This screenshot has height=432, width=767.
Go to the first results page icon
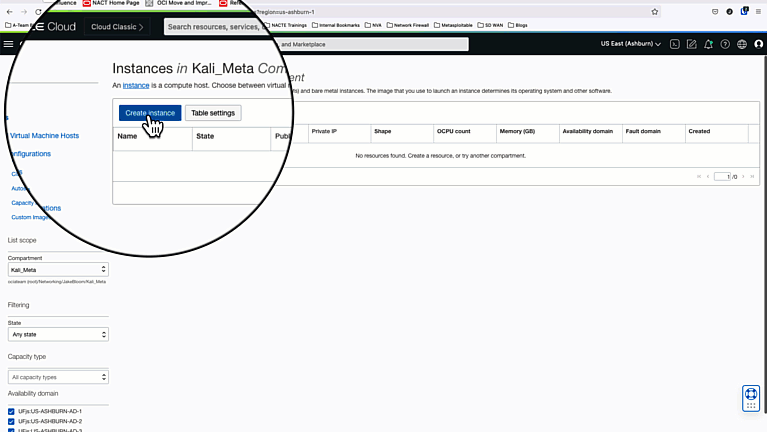(x=699, y=177)
